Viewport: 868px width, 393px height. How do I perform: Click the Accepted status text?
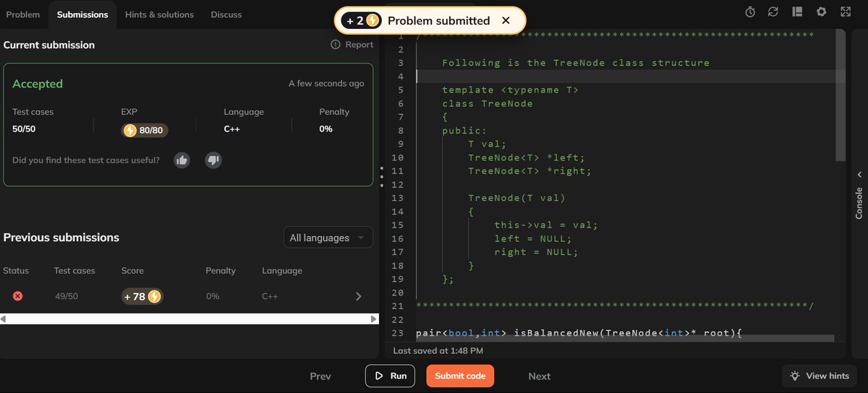(x=38, y=84)
